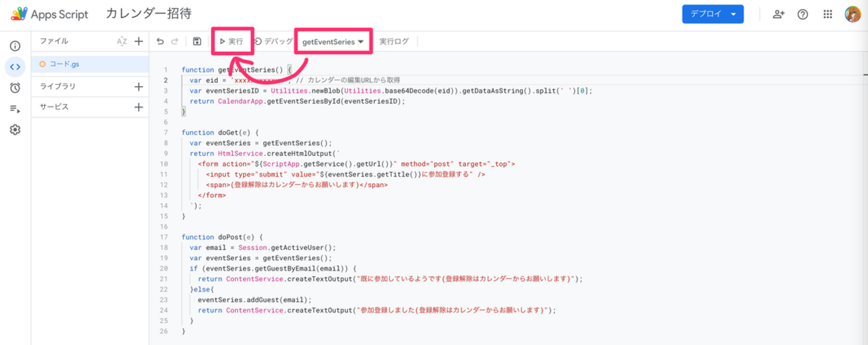Select the コード.gs file
This screenshot has height=345, width=868.
[89, 64]
